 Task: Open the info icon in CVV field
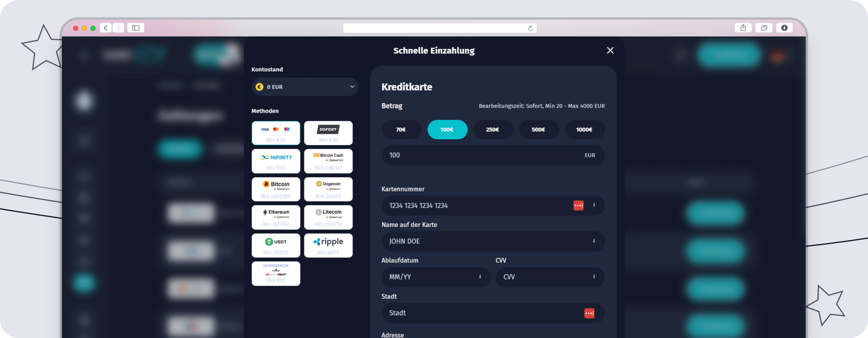click(x=594, y=277)
